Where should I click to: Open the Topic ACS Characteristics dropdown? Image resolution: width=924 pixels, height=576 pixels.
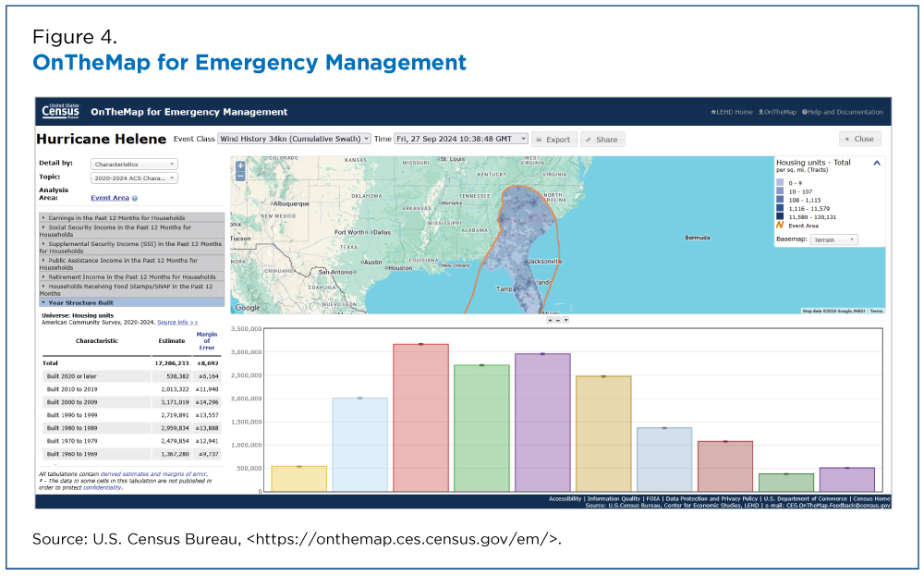[134, 178]
